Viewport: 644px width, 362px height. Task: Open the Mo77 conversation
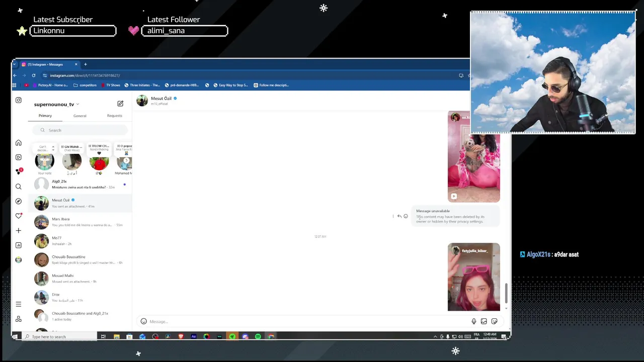point(80,241)
